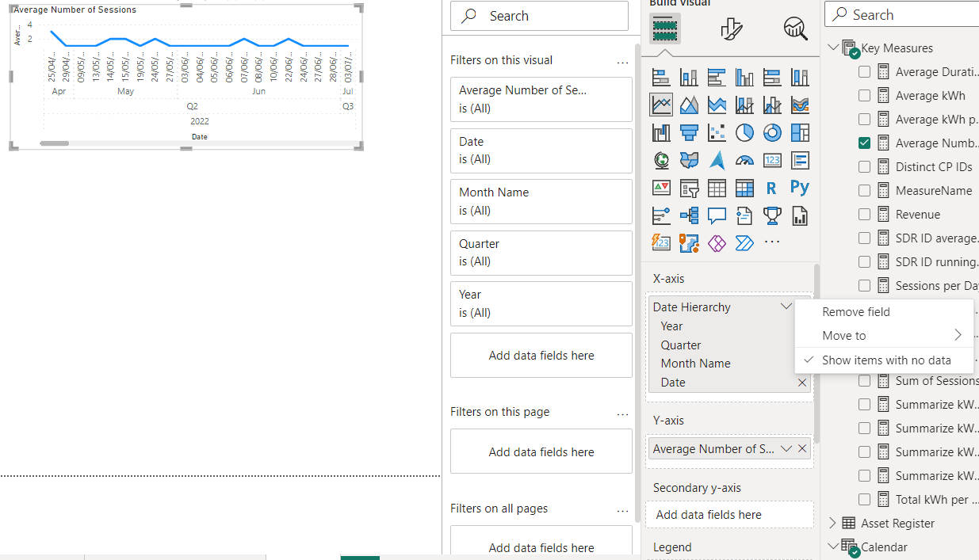The width and height of the screenshot is (979, 560).
Task: Select the KPI visual
Action: pyautogui.click(x=661, y=188)
